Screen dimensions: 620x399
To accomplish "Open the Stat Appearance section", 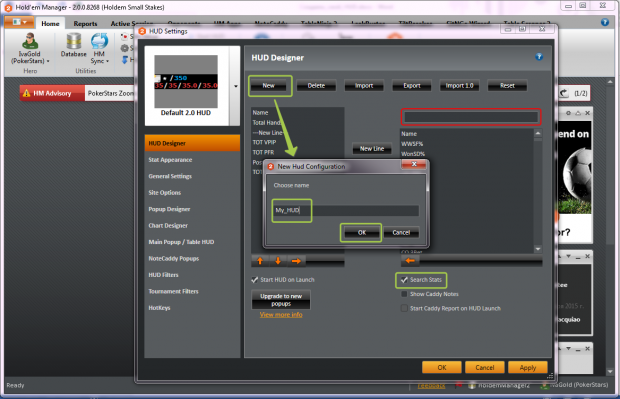I will [x=170, y=160].
